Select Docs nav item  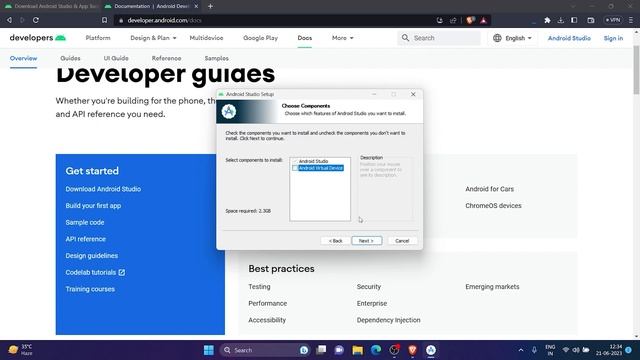tap(304, 38)
